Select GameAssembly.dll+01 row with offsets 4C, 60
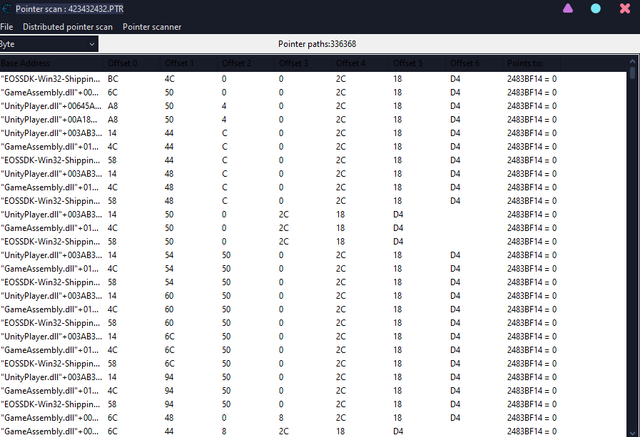Screen dimensions: 640x437 click(x=313, y=309)
